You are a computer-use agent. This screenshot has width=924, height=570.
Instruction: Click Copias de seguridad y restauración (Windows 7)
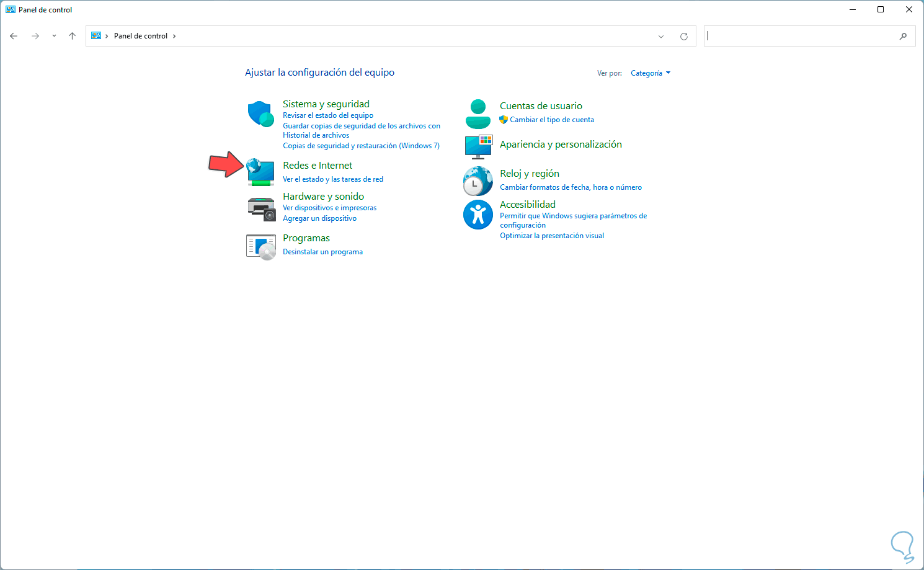coord(362,146)
